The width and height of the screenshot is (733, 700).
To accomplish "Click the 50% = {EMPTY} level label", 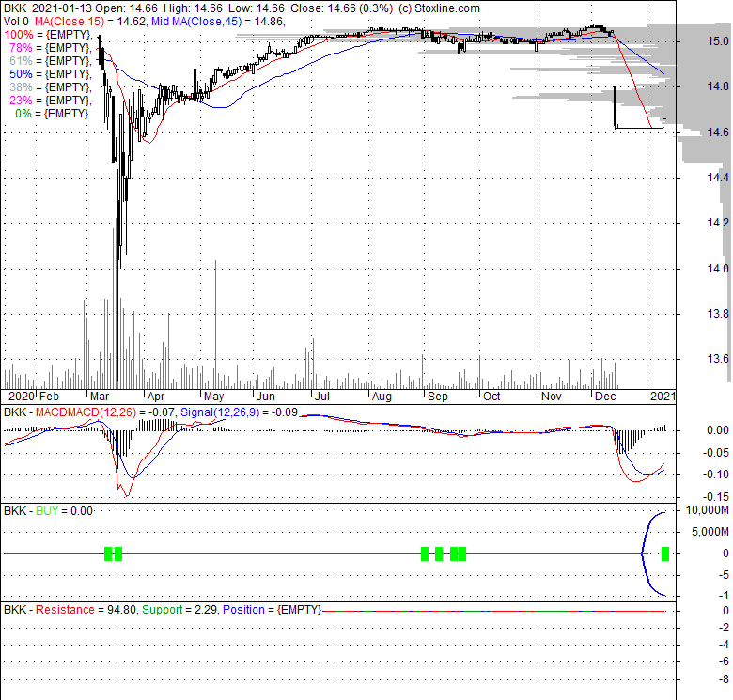I will click(51, 74).
